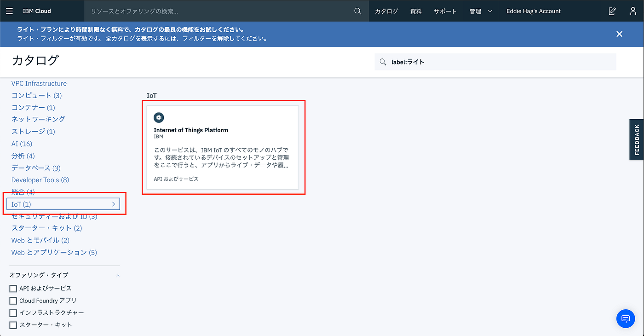Image resolution: width=644 pixels, height=336 pixels.
Task: Select AI (16) category
Action: click(x=22, y=144)
